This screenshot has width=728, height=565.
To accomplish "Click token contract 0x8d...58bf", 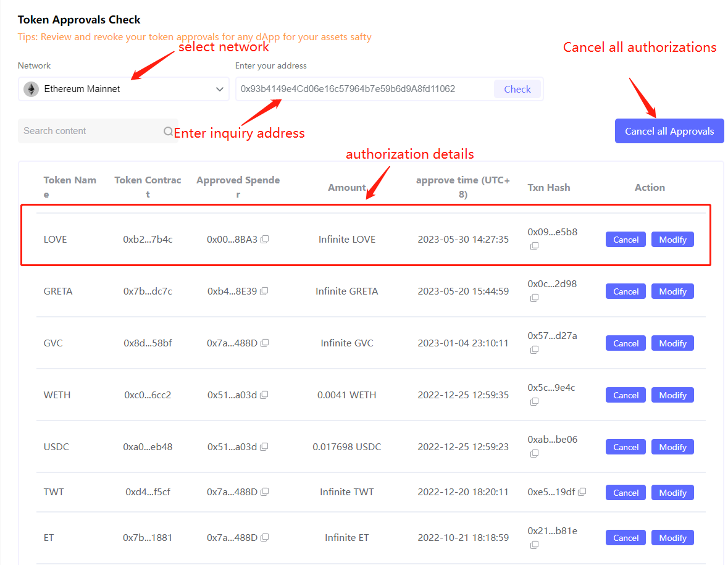I will click(148, 343).
